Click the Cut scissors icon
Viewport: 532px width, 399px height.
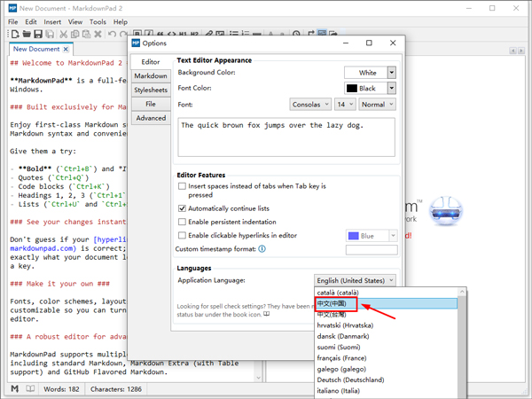pos(66,35)
